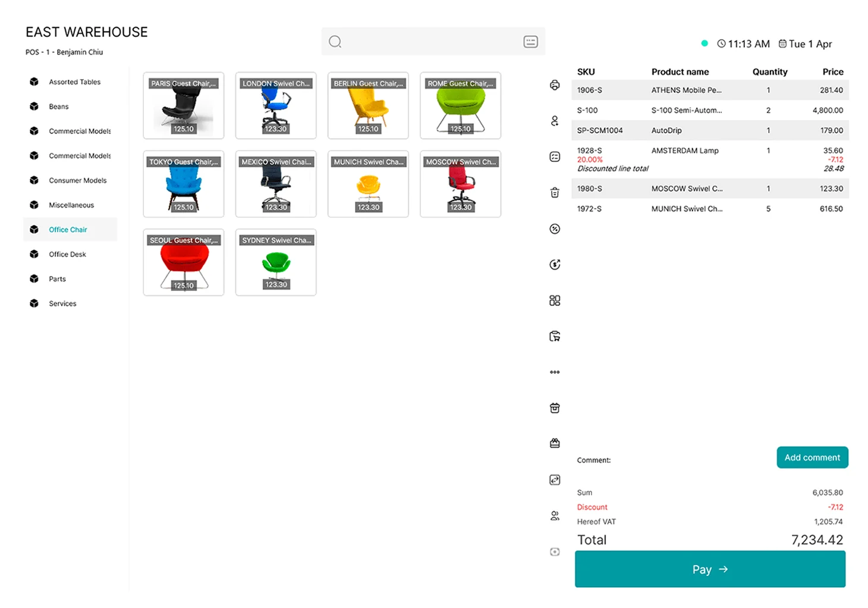Click the percent discount icon

(x=555, y=228)
